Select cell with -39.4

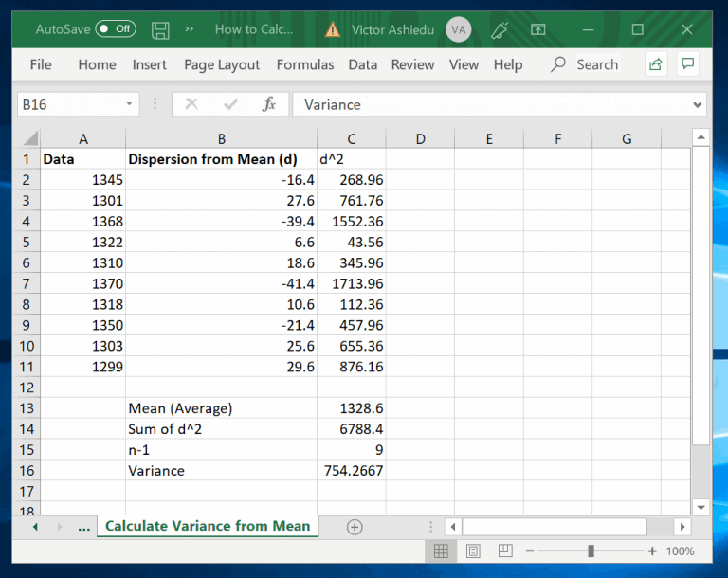point(221,221)
